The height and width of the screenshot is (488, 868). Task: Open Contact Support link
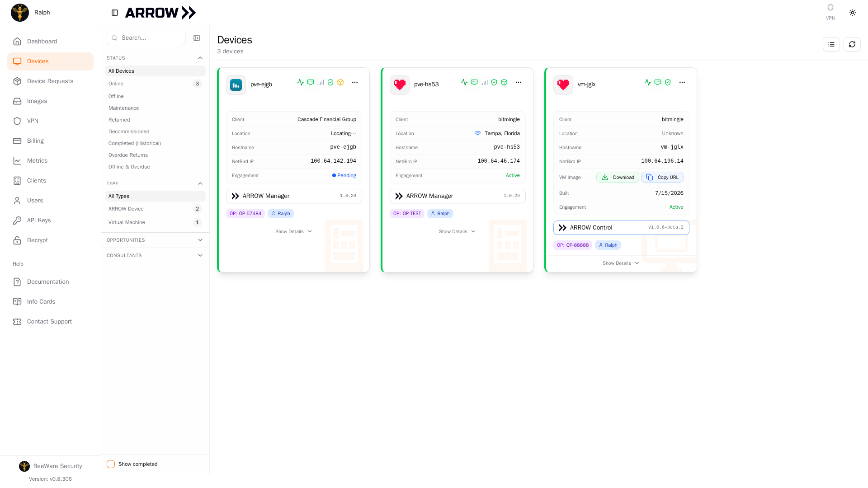(50, 322)
